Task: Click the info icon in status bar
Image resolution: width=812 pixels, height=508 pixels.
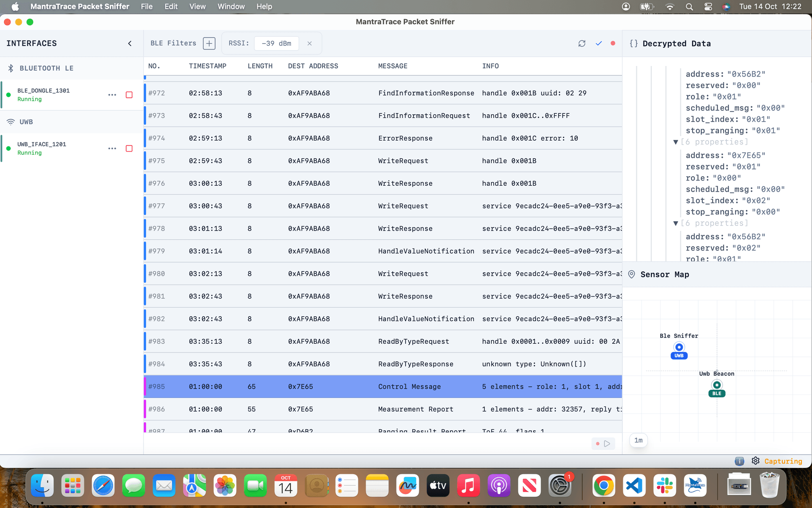Action: coord(739,461)
